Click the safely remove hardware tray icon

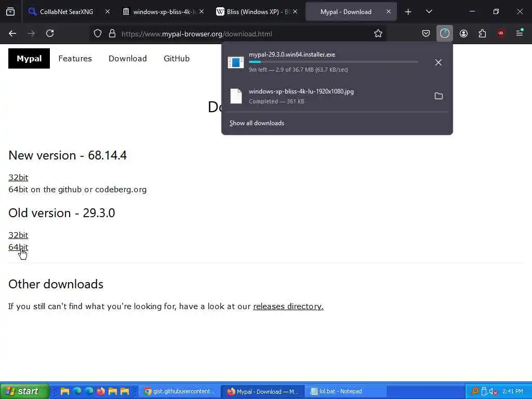[484, 391]
